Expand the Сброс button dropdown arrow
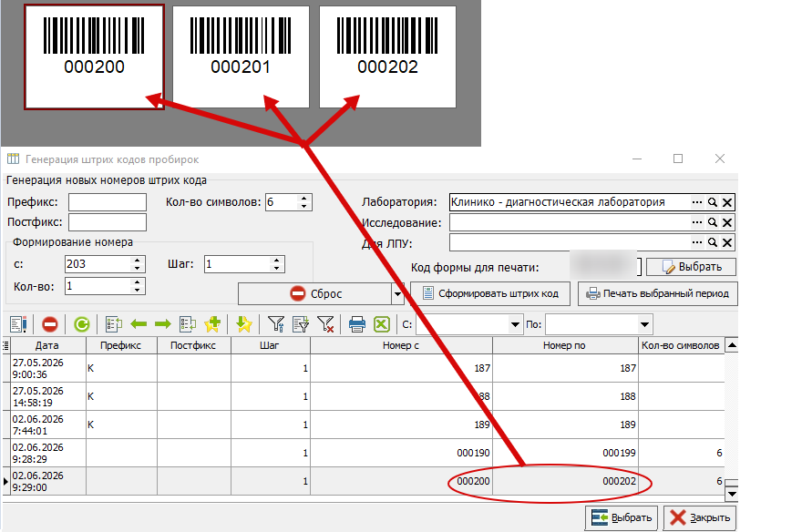Screen dimensions: 802x532 (397, 294)
